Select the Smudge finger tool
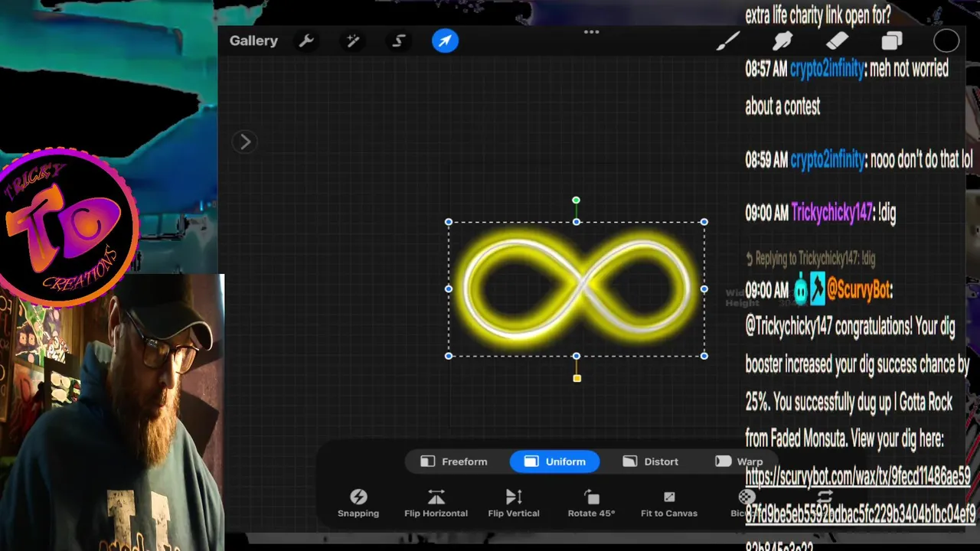Screen dimensions: 980x551 point(782,41)
